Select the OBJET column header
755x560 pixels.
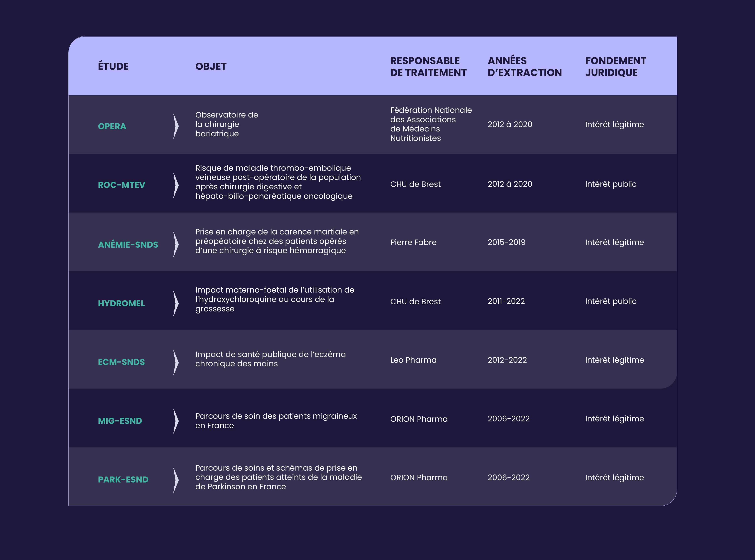[x=211, y=66]
